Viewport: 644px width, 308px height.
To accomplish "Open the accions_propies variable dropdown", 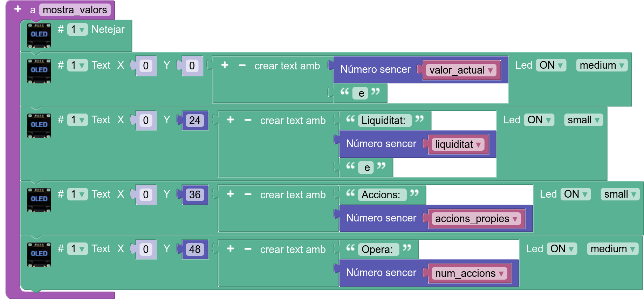I will (x=476, y=219).
